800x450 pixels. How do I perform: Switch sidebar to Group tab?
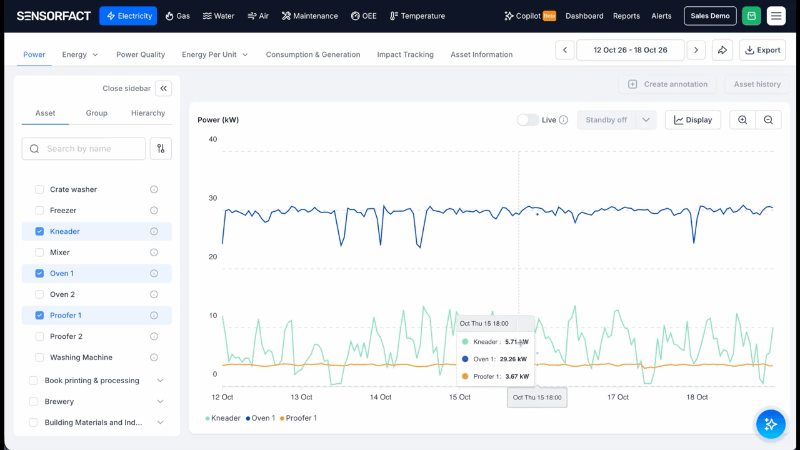coord(96,113)
